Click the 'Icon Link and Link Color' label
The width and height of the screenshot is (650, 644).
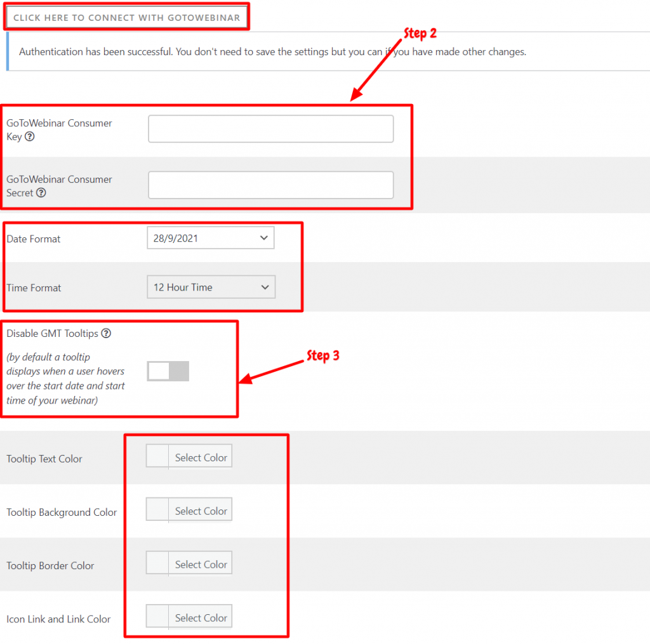tap(58, 619)
